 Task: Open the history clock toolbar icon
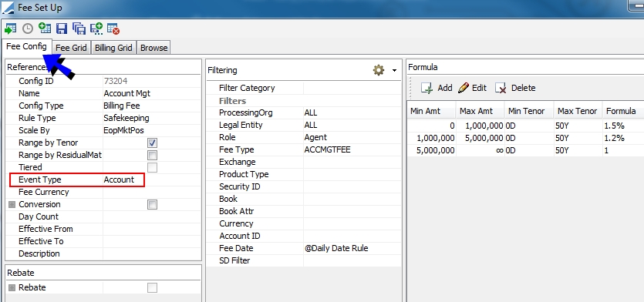(27, 29)
